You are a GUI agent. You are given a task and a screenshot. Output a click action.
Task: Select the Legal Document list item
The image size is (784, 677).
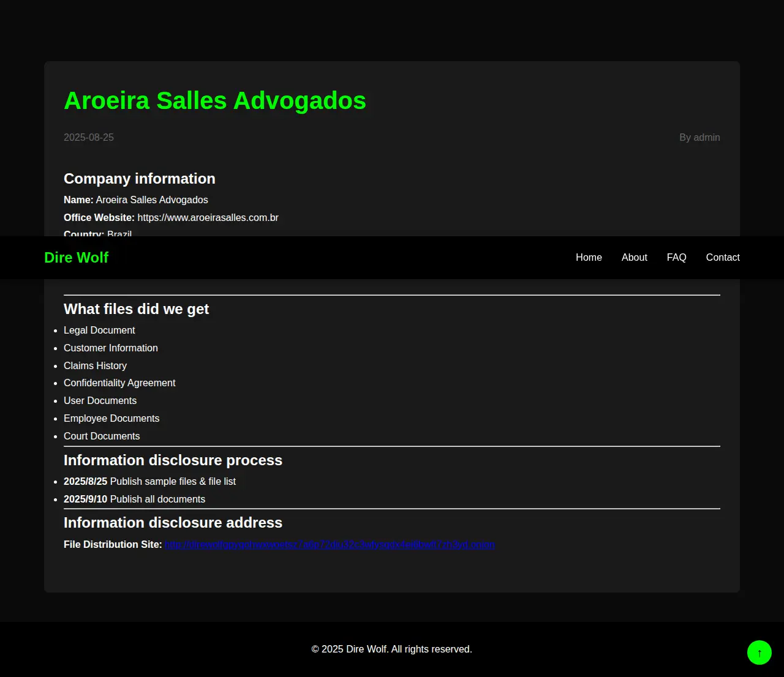click(99, 331)
